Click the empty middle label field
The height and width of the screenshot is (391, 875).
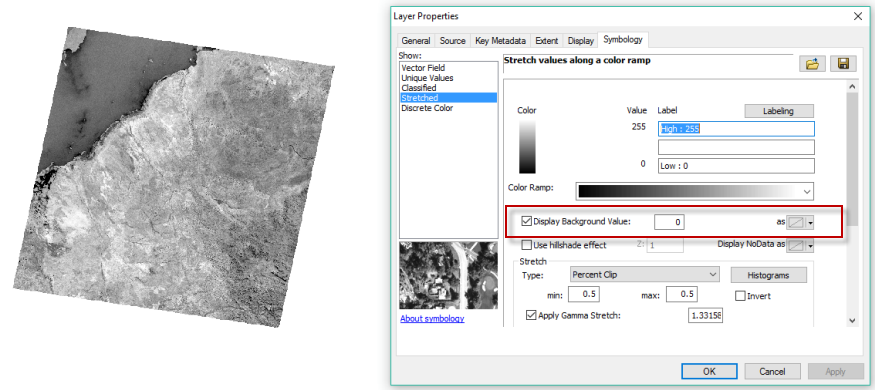736,147
